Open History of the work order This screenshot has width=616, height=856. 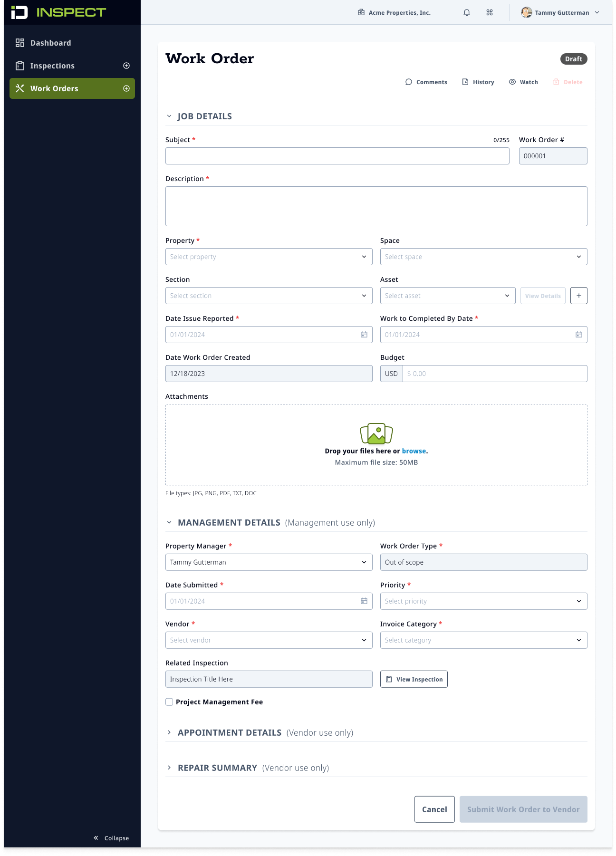click(478, 82)
